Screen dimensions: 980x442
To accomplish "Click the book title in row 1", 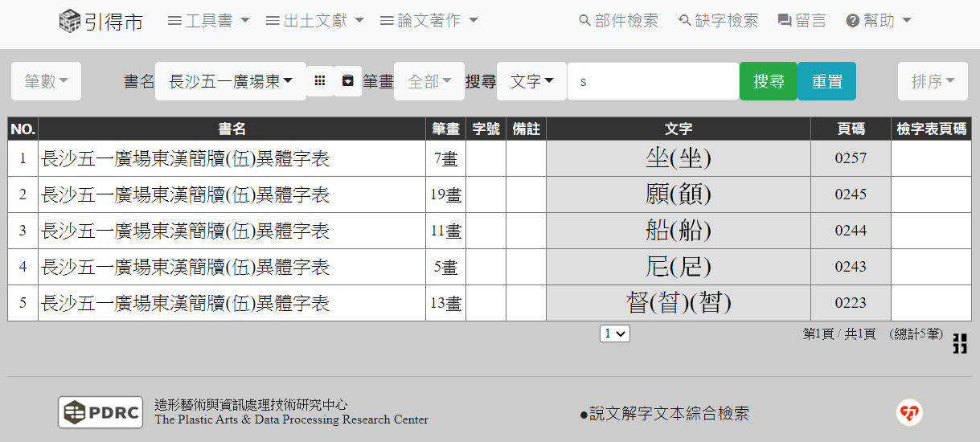I will [x=186, y=159].
